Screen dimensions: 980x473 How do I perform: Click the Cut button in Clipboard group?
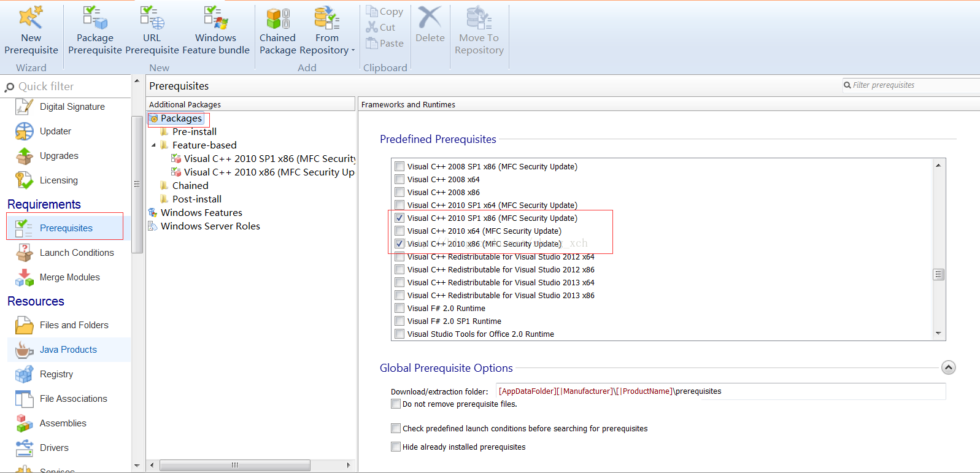(x=381, y=27)
